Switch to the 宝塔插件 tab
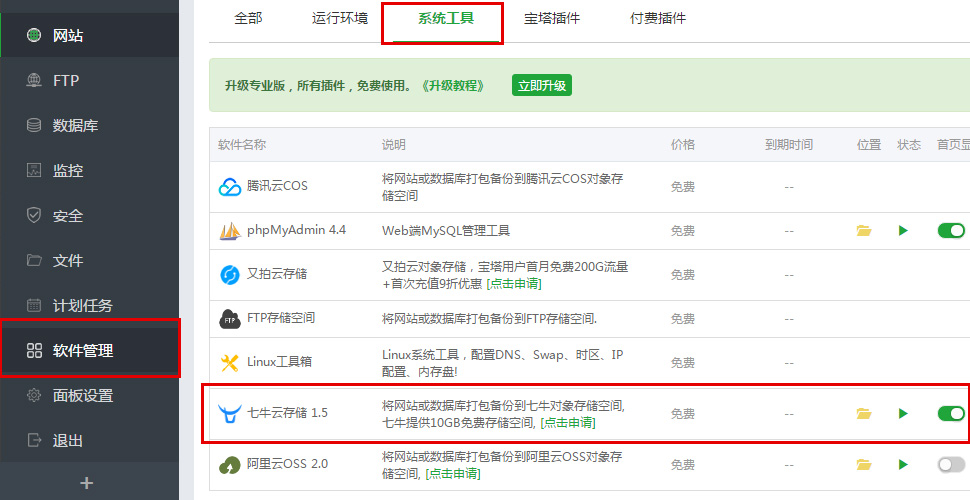970x500 pixels. [x=552, y=19]
